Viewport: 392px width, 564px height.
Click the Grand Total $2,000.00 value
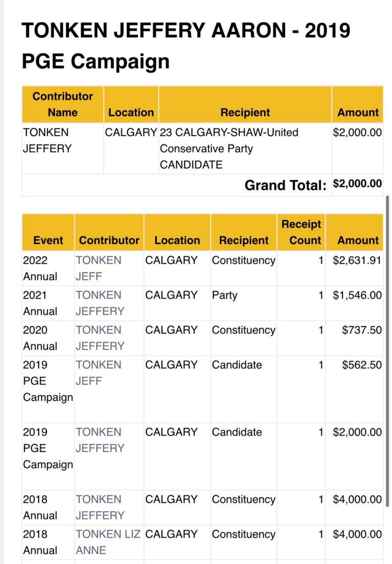[357, 184]
